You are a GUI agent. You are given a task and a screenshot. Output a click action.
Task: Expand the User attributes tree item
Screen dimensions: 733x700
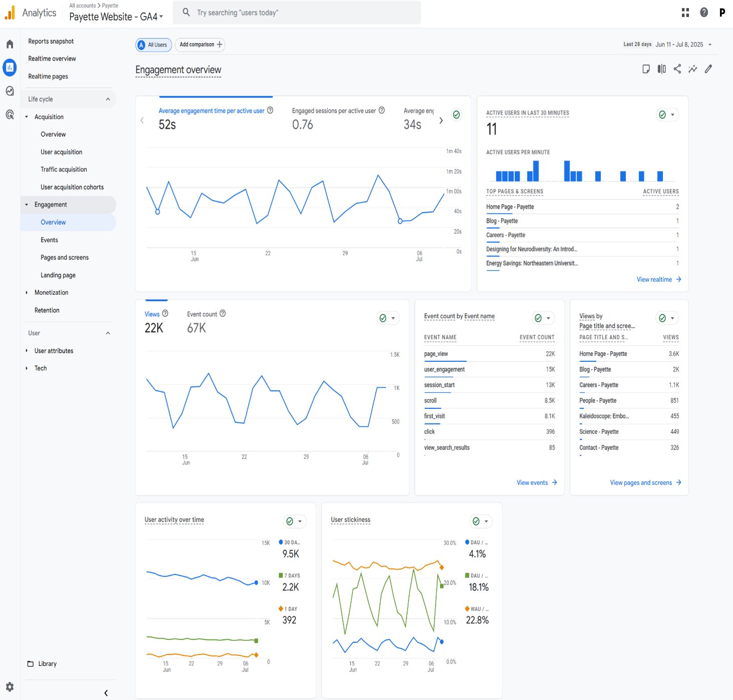coord(27,351)
